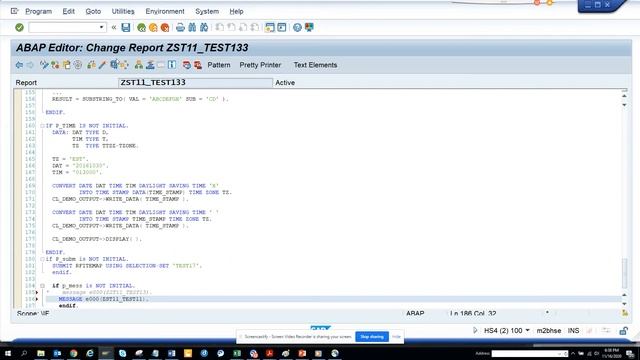
Task: Open Text Elements
Action: (316, 65)
